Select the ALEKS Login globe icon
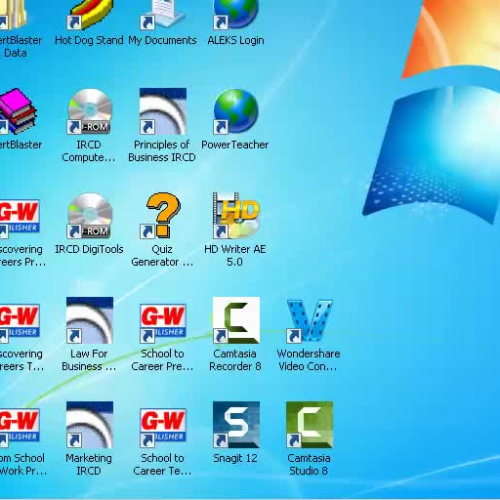 (236, 15)
